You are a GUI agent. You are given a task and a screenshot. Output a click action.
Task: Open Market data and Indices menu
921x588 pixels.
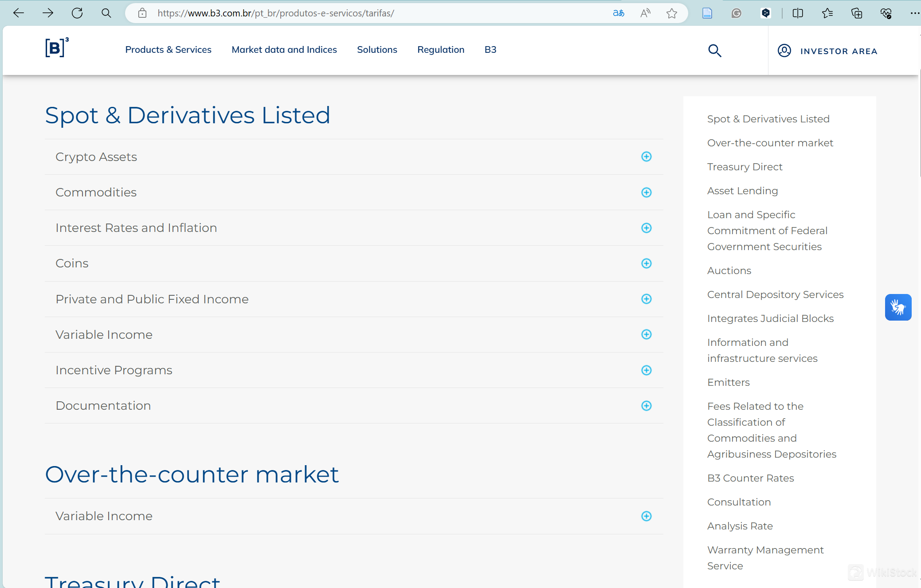click(x=284, y=50)
